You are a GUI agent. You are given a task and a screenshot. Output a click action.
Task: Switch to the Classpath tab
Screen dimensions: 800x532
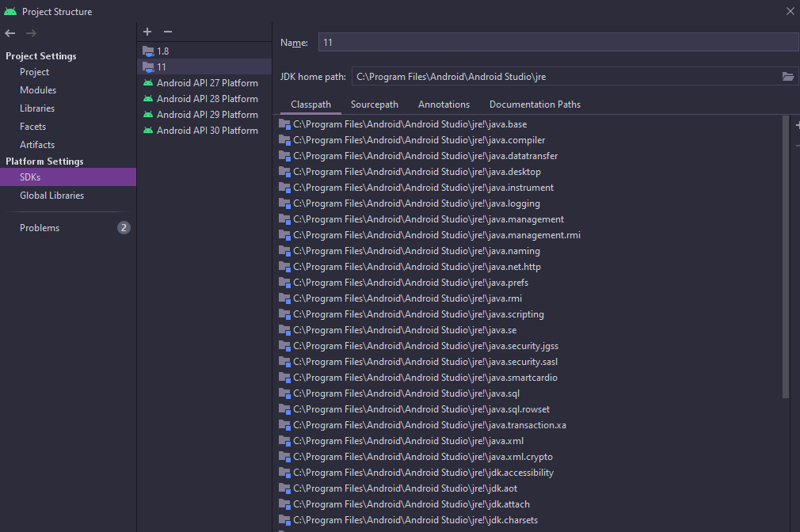click(310, 104)
